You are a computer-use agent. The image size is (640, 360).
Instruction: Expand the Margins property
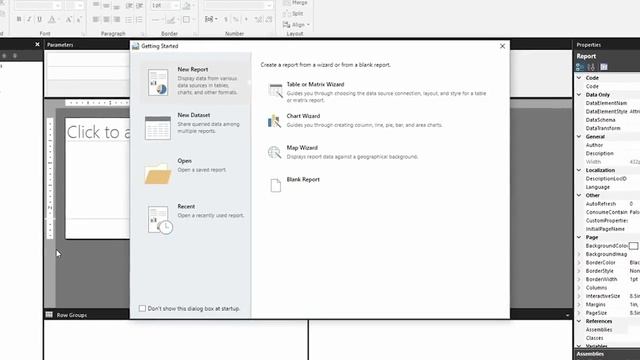click(x=579, y=304)
